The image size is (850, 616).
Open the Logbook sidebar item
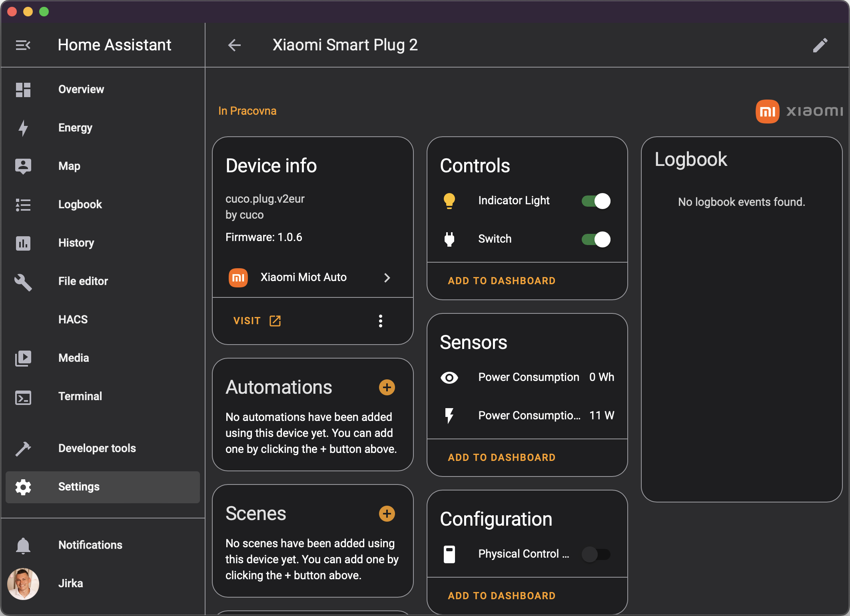103,205
